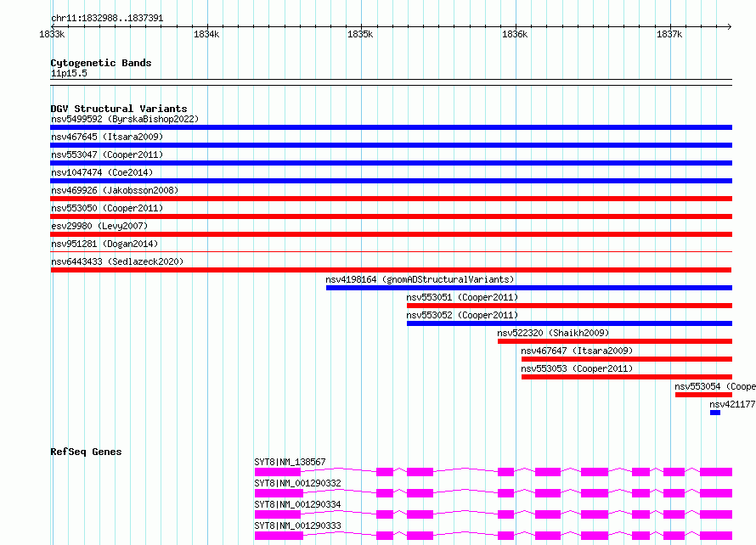This screenshot has height=545, width=756.
Task: Click nsv4198164 (gnomADStructuralVariants) label
Action: coord(420,279)
